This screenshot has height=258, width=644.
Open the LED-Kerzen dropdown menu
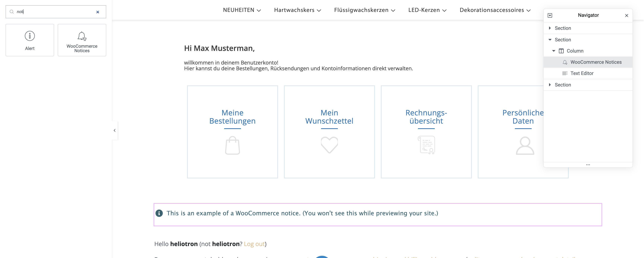pos(427,10)
